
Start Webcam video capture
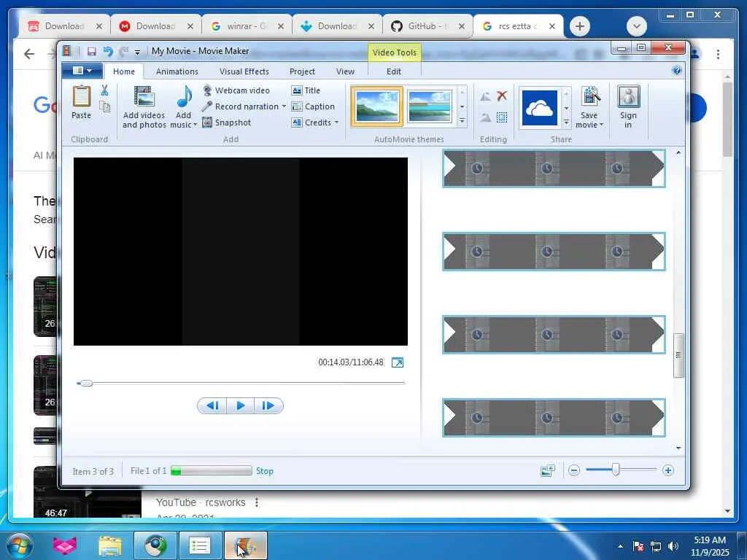tap(236, 90)
